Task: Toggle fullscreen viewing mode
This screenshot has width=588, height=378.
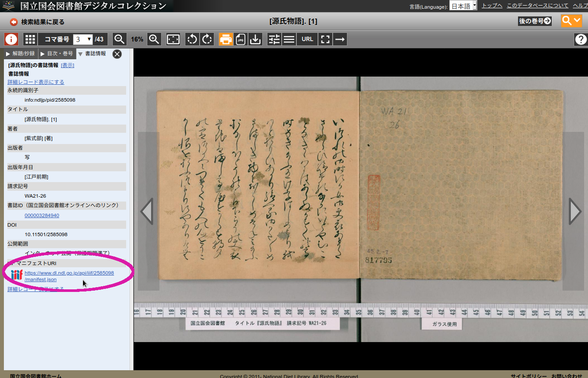Action: (x=325, y=39)
